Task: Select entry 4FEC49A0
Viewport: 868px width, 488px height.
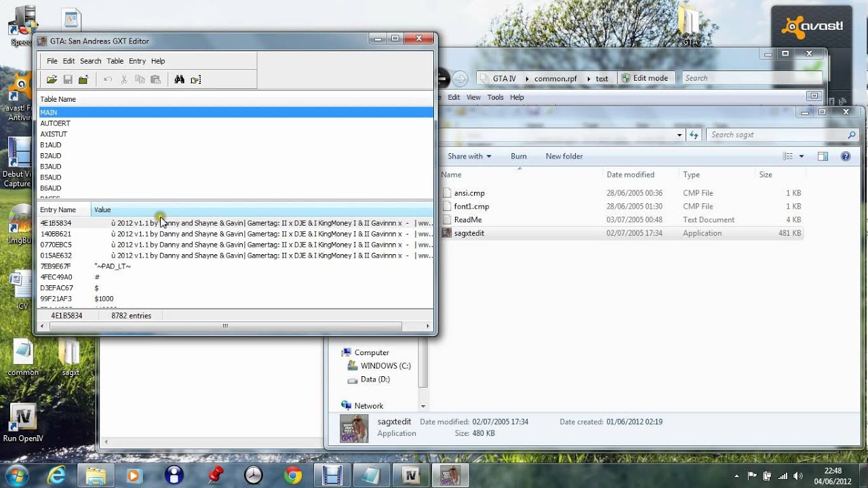Action: [x=235, y=277]
